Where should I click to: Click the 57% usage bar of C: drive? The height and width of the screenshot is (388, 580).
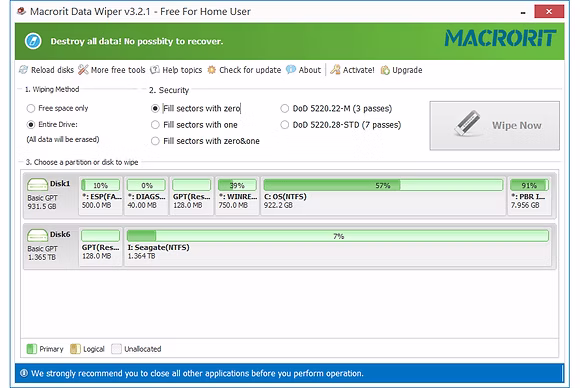[x=383, y=185]
